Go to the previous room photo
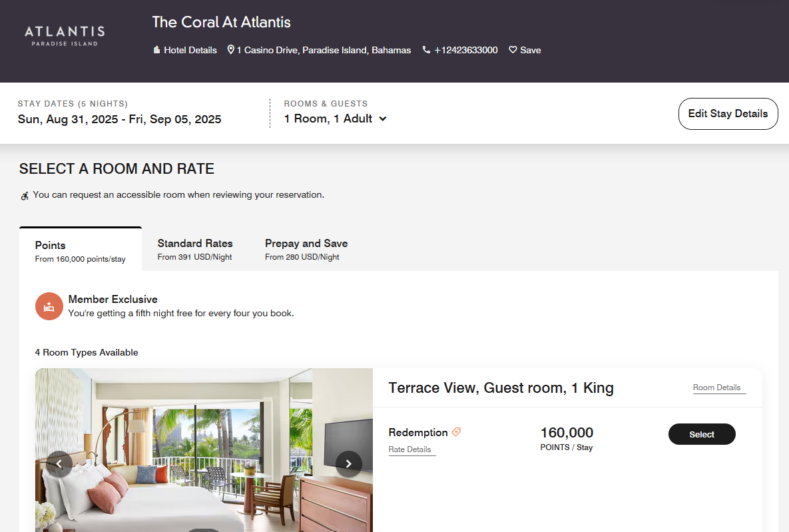The width and height of the screenshot is (789, 532). (59, 463)
